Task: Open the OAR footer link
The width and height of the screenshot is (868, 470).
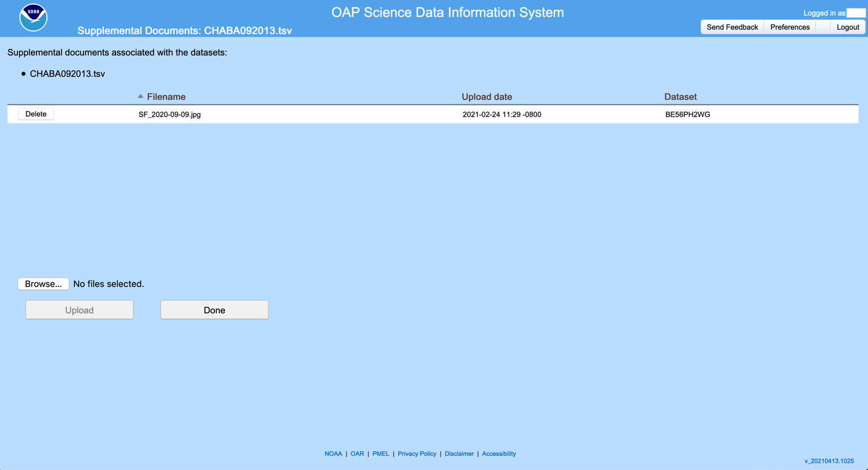Action: click(x=357, y=454)
